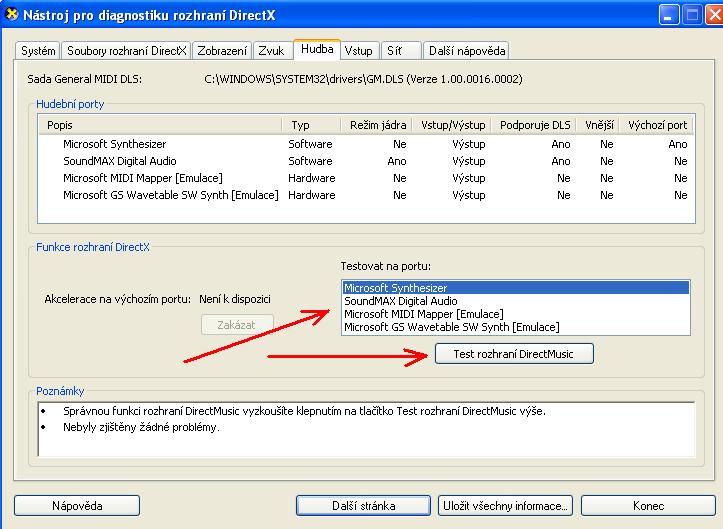Sort by Režim jádra column header

click(x=377, y=125)
